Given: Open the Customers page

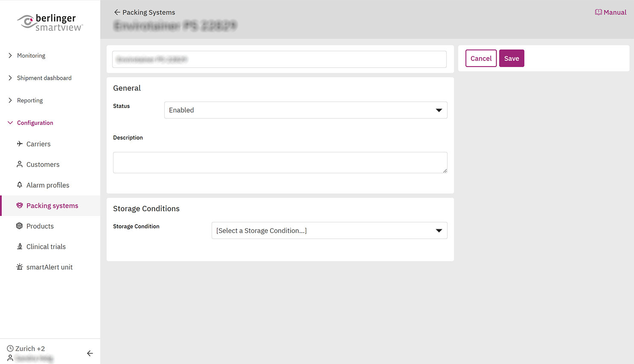Looking at the screenshot, I should click(x=43, y=164).
